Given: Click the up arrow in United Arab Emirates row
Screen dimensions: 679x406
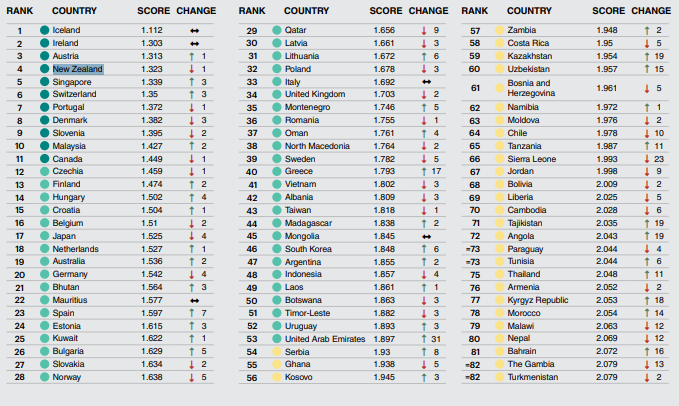Looking at the screenshot, I should [424, 339].
